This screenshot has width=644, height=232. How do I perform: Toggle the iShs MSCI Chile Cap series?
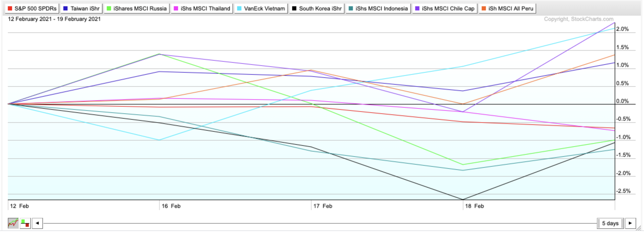click(x=445, y=8)
